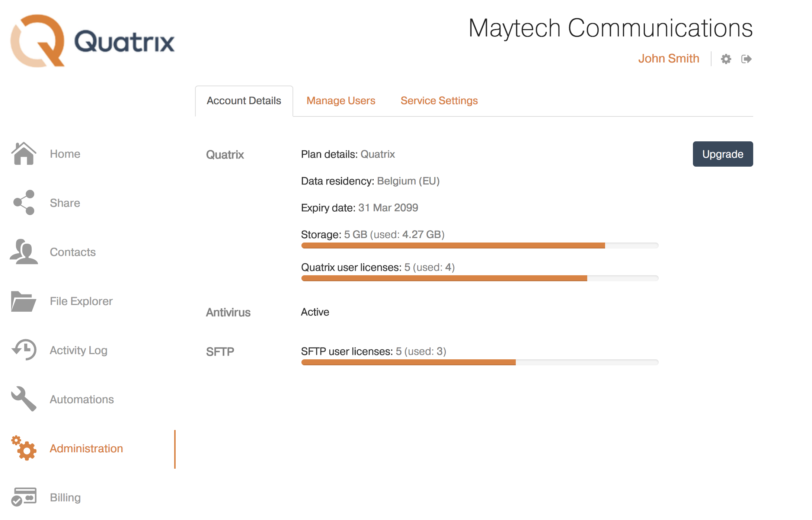Select Automations in the sidebar
The width and height of the screenshot is (812, 520).
click(82, 399)
